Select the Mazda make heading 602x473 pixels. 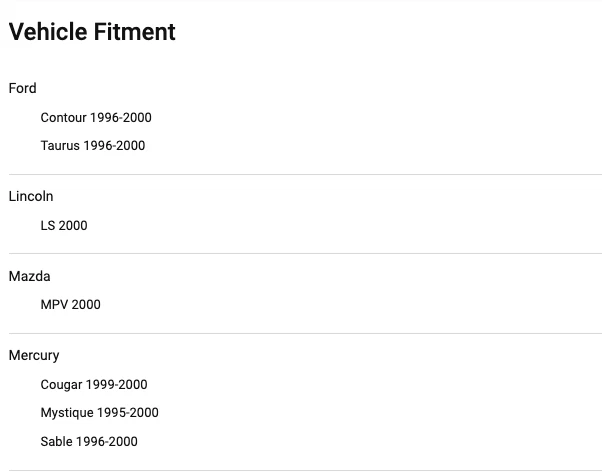[x=29, y=276]
